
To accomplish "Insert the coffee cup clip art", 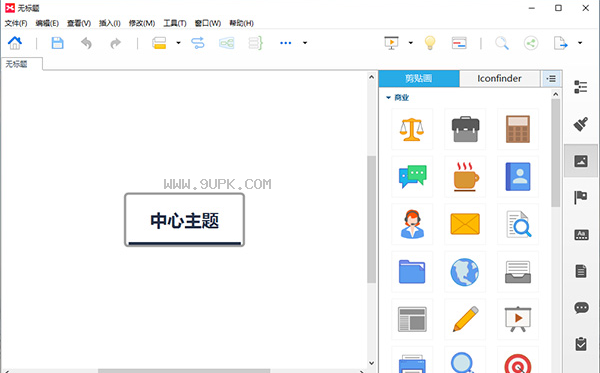I will 465,177.
